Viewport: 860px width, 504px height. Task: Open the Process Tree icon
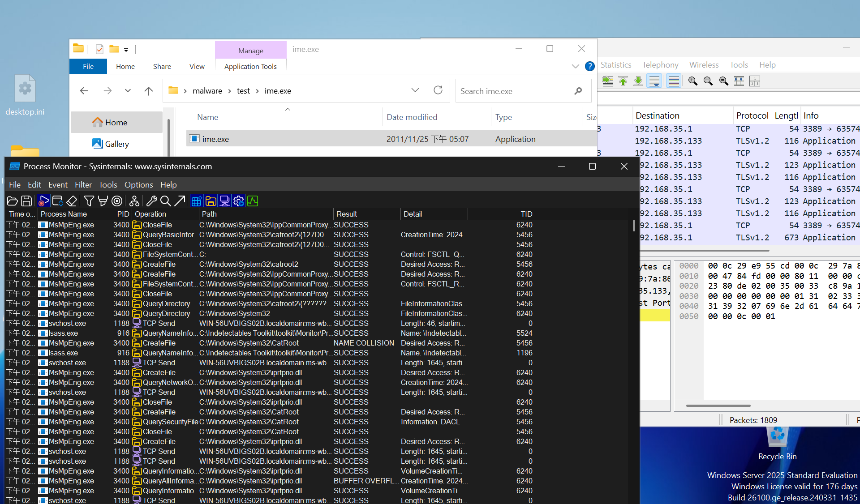(x=134, y=201)
